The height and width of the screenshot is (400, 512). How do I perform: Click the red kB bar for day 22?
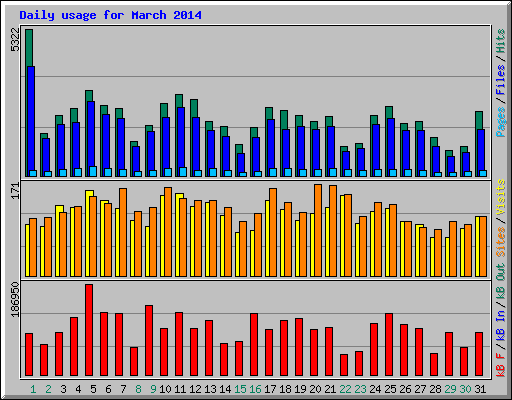pos(344,365)
